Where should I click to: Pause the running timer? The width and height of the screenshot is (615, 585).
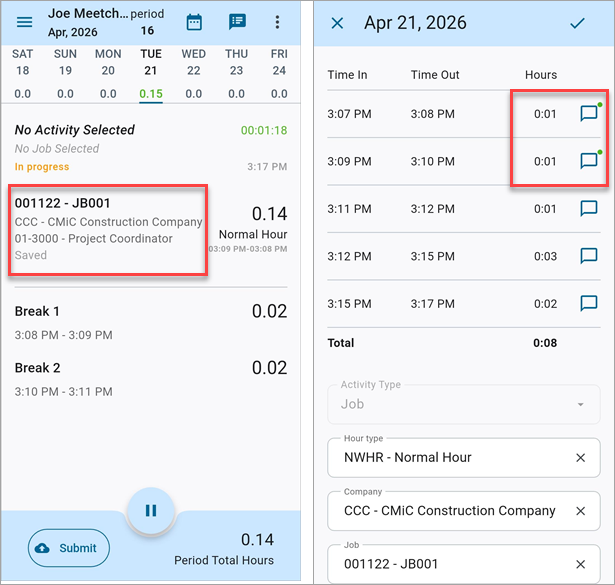[x=151, y=511]
